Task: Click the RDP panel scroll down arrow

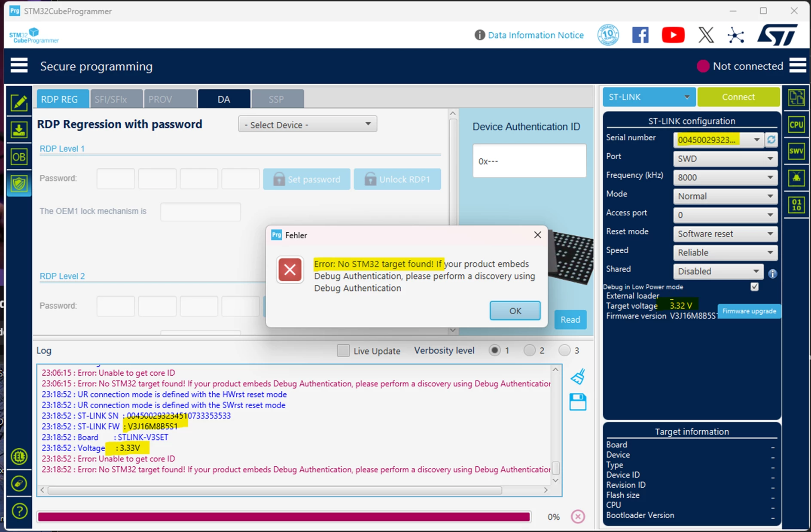Action: tap(452, 330)
